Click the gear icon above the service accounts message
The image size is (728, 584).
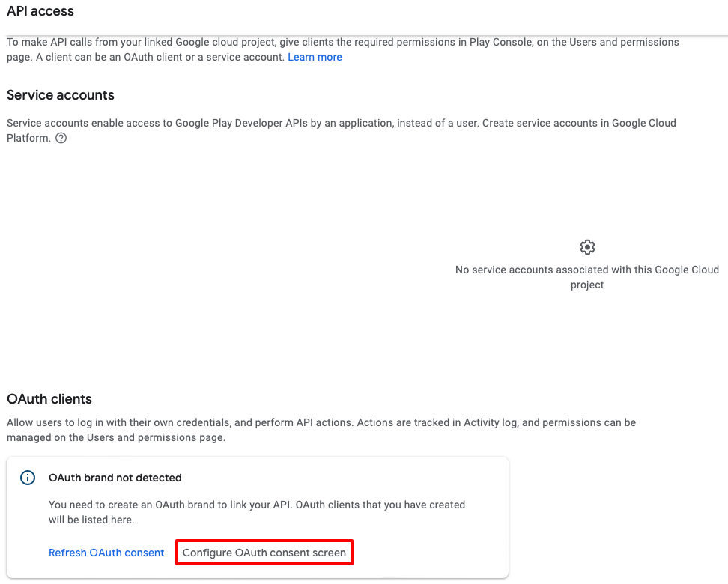coord(587,247)
